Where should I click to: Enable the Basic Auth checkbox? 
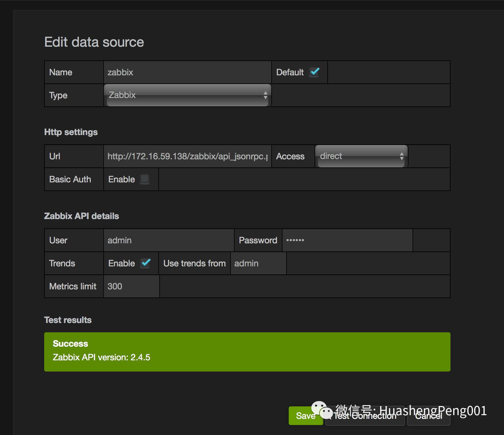[145, 179]
